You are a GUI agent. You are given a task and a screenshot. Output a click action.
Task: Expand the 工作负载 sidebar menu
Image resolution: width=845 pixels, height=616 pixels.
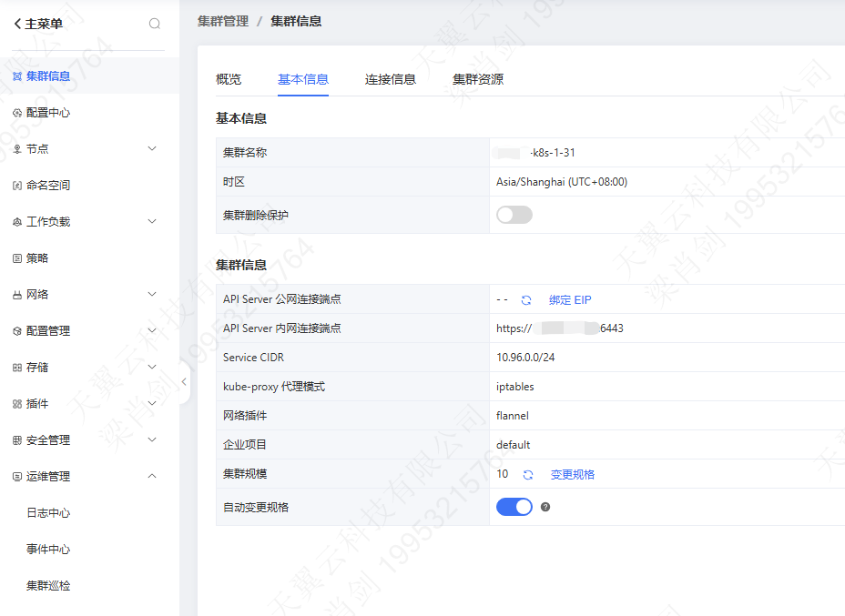point(152,222)
